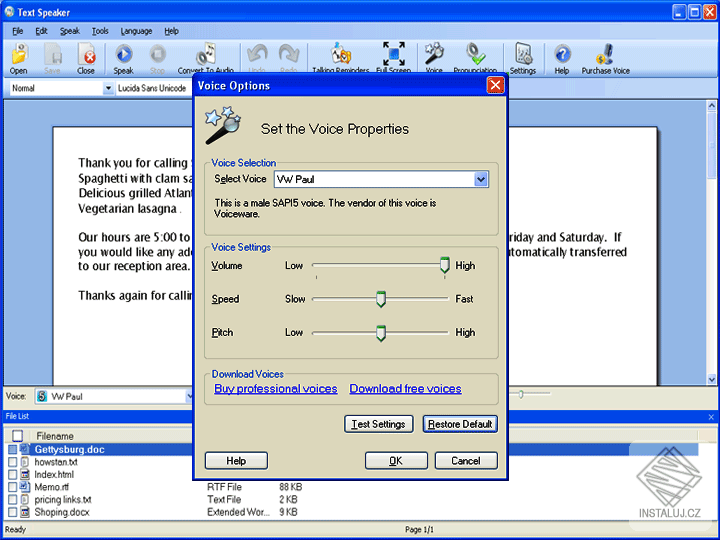This screenshot has height=540, width=720.
Task: Open the bottom Voice combo box
Action: point(114,396)
